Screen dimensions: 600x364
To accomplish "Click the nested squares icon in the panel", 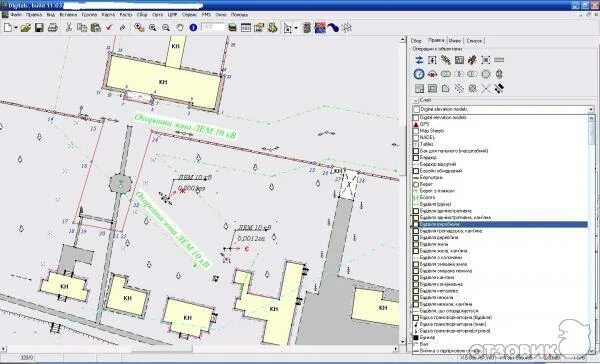I will (432, 88).
